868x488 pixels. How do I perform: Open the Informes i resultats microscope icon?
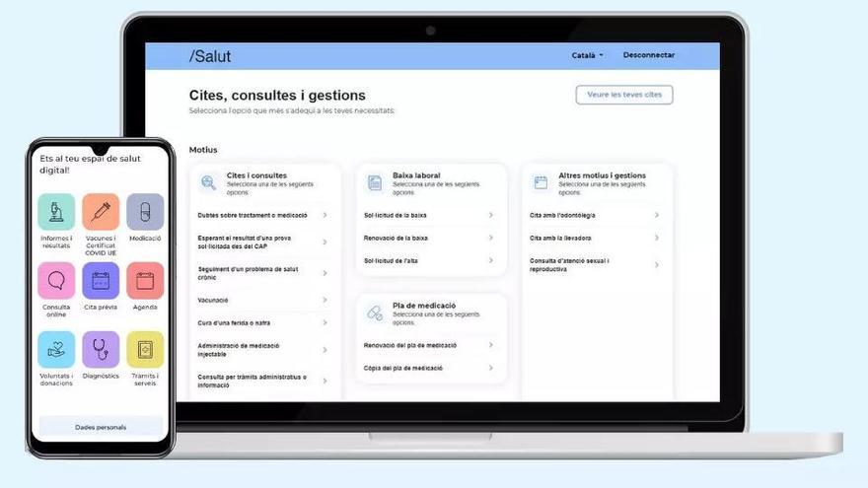56,212
